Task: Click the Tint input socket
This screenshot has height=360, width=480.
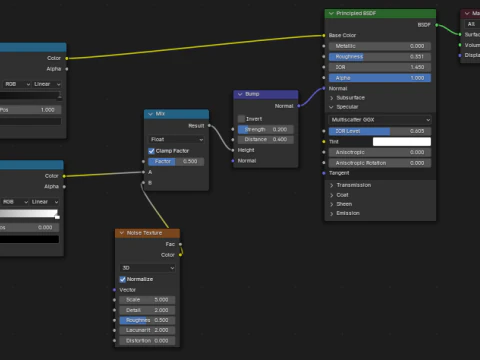Action: click(324, 142)
